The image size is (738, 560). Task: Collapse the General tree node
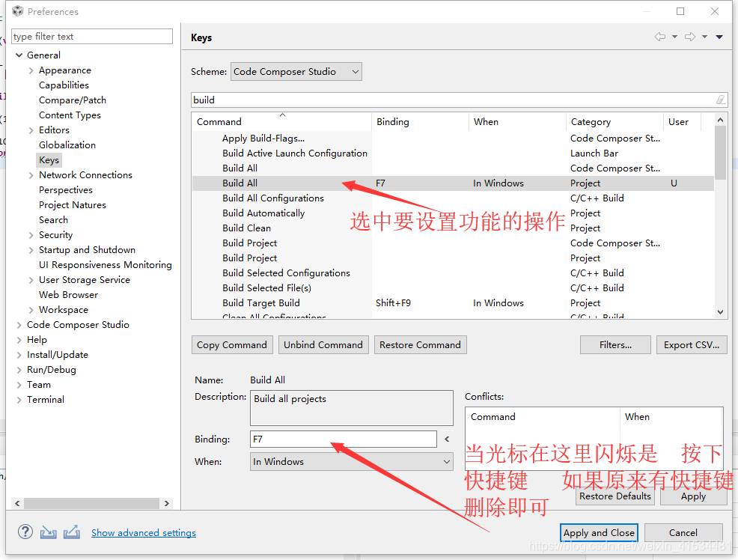coord(19,55)
